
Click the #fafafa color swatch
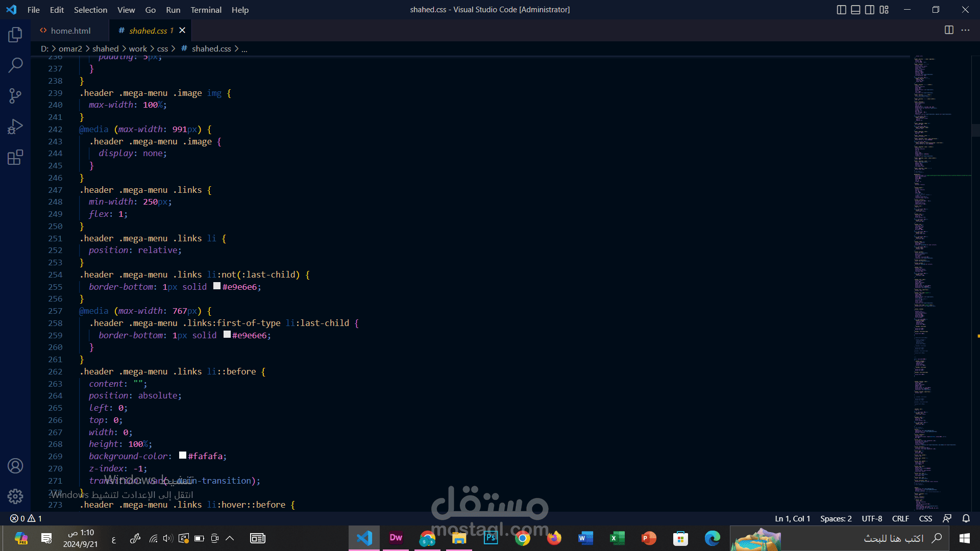click(x=183, y=456)
